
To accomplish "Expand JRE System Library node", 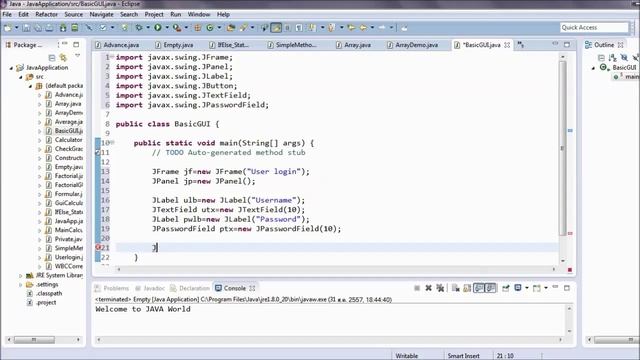I will (x=21, y=276).
